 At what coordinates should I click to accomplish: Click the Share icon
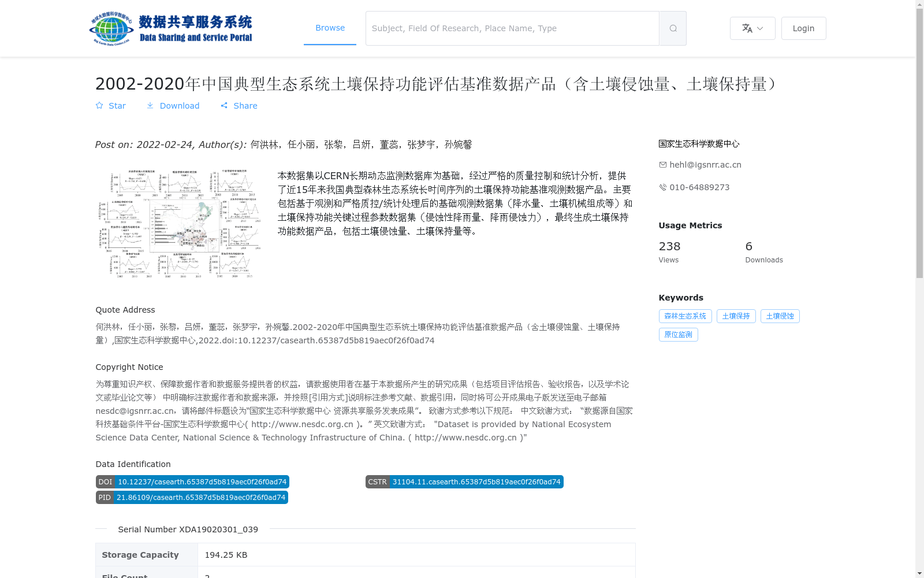[x=224, y=106]
